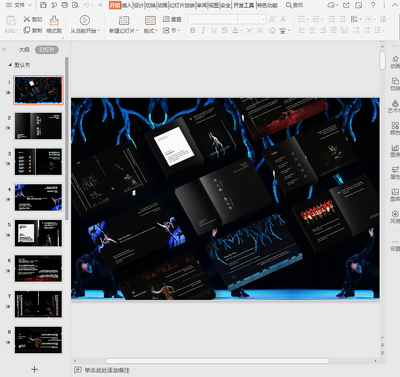This screenshot has width=400, height=377.
Task: Click the Save icon in quick access bar
Action: (x=43, y=5)
